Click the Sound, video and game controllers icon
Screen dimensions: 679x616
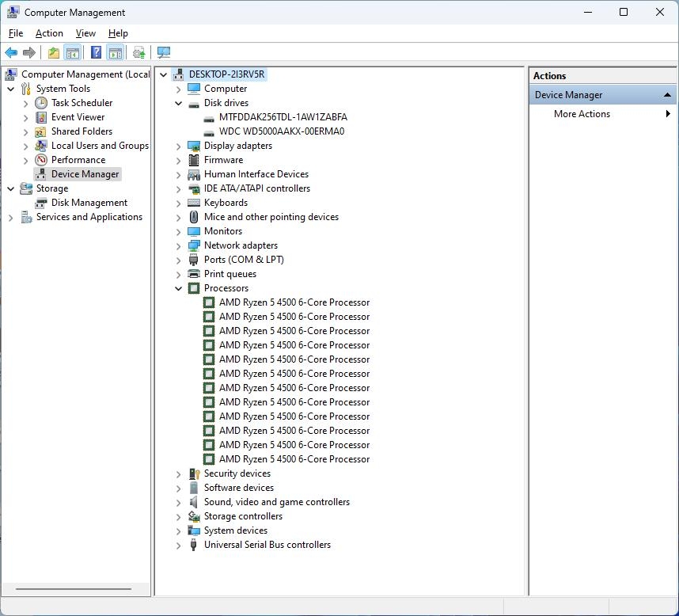pyautogui.click(x=194, y=502)
